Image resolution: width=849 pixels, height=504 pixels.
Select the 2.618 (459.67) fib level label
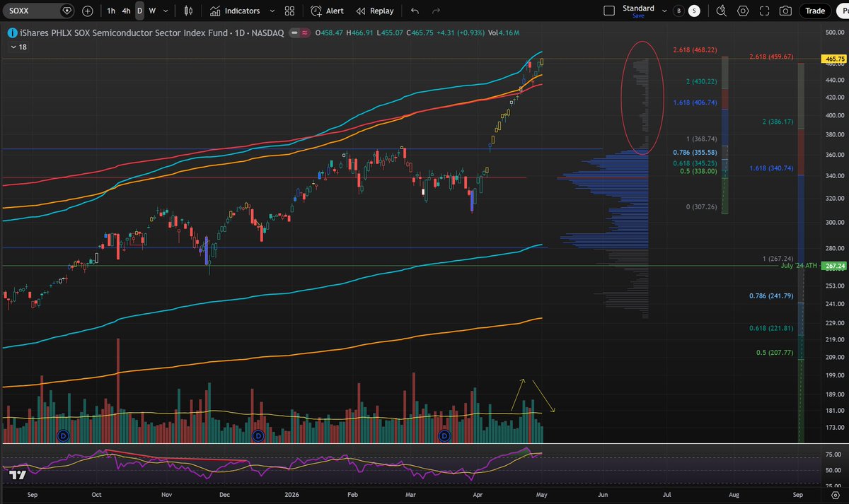[772, 56]
